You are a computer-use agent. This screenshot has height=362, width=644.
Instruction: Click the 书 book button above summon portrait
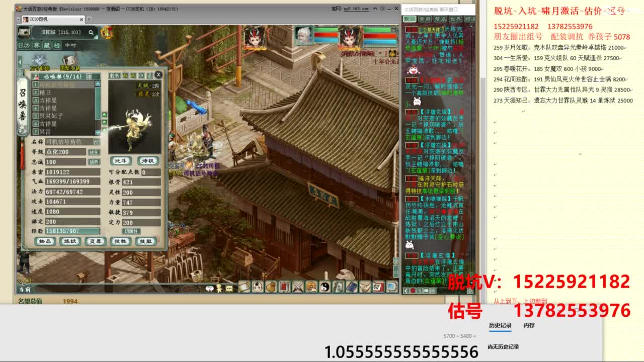coord(114,76)
